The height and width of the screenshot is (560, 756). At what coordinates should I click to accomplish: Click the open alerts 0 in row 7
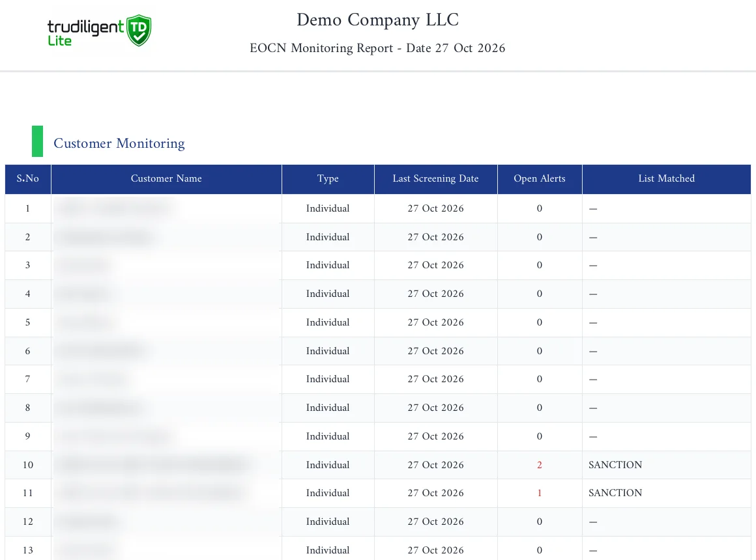540,379
